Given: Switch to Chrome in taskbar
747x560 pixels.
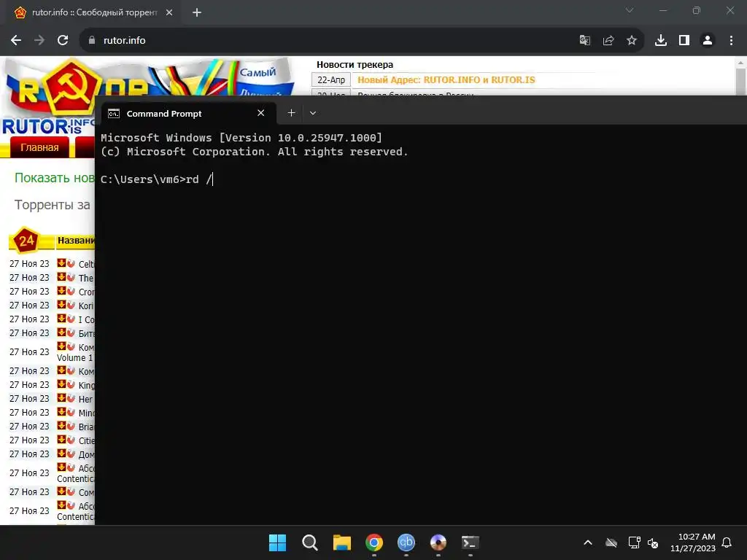Looking at the screenshot, I should [374, 542].
